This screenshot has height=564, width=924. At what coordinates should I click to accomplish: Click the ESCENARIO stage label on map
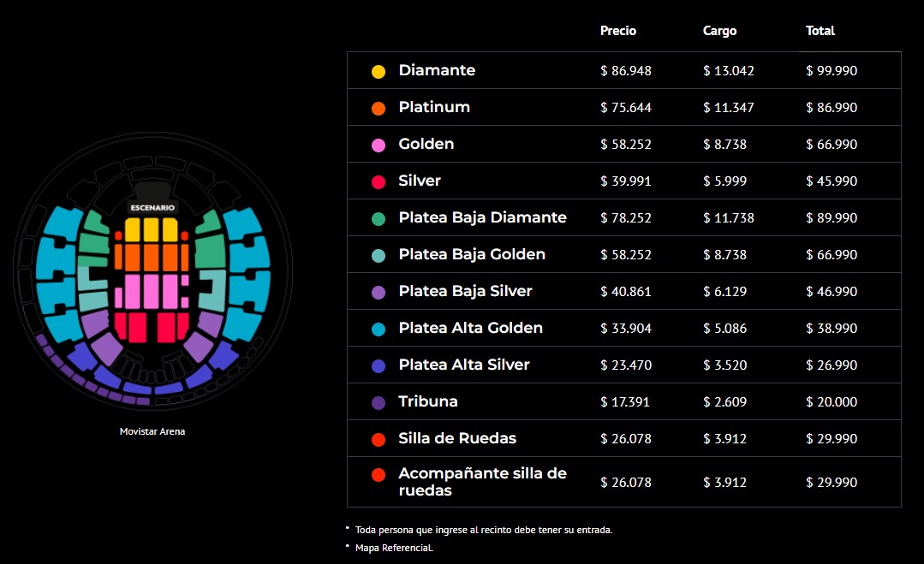click(x=152, y=208)
